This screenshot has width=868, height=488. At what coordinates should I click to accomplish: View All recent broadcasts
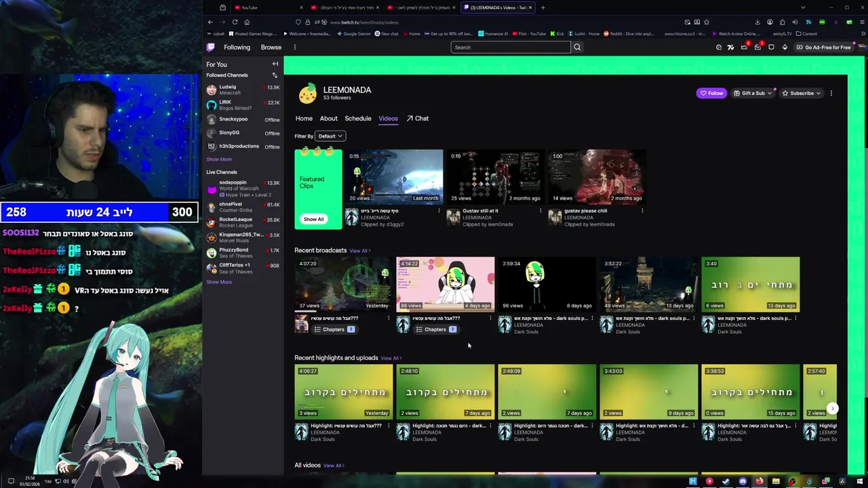[x=359, y=251]
